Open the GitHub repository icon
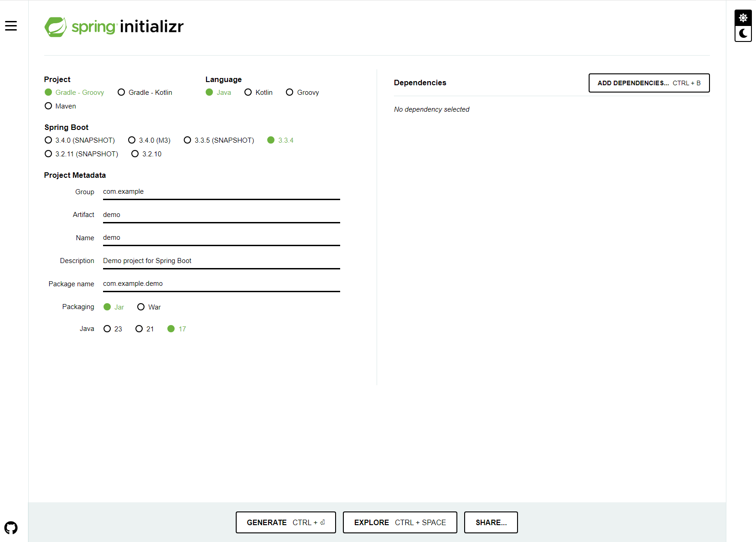756x542 pixels. [11, 528]
